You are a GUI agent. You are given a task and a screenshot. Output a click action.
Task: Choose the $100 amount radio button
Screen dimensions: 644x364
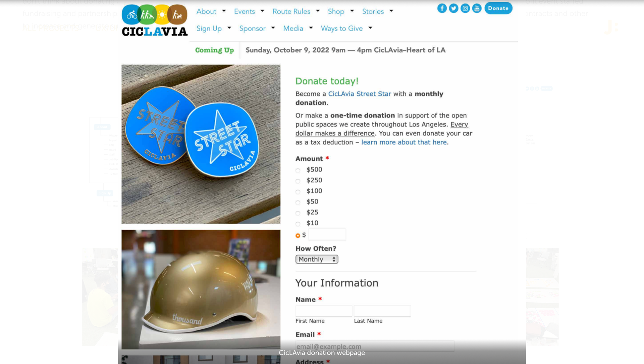tap(298, 192)
